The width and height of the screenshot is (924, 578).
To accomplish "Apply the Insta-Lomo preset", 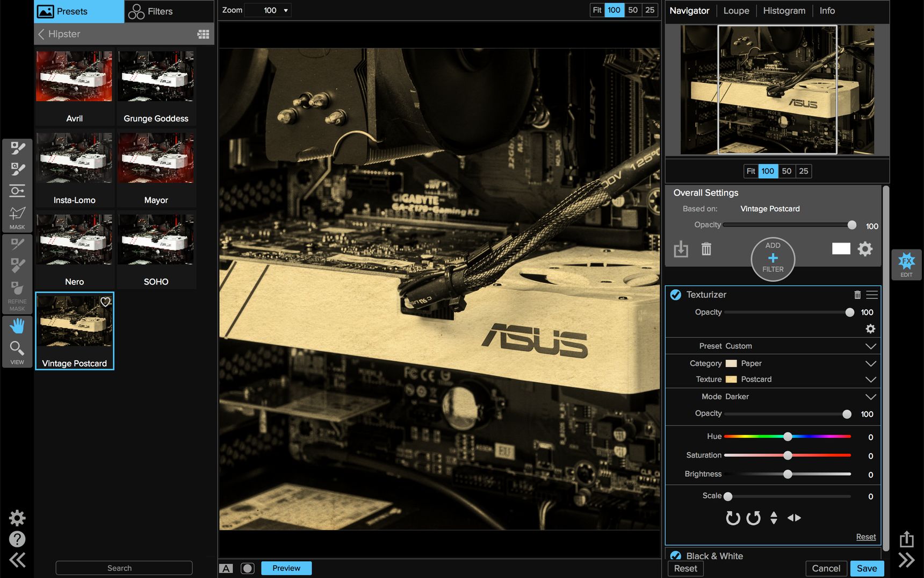I will [74, 168].
